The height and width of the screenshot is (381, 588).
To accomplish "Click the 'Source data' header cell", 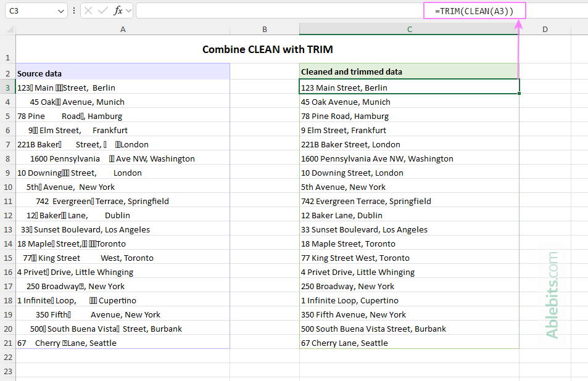I will pos(123,73).
